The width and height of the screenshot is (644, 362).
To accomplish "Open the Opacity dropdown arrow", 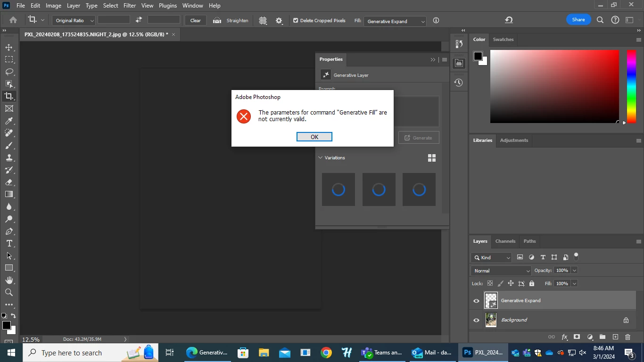I will 574,271.
